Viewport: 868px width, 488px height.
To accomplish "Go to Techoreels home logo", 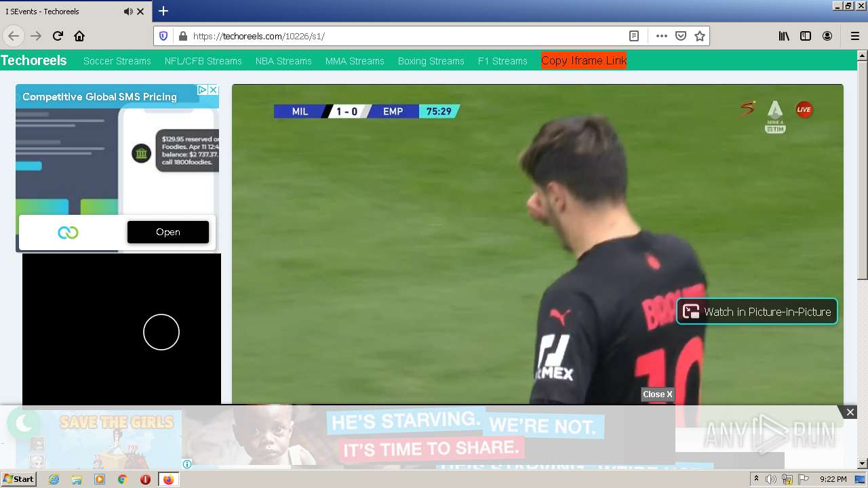I will tap(34, 60).
